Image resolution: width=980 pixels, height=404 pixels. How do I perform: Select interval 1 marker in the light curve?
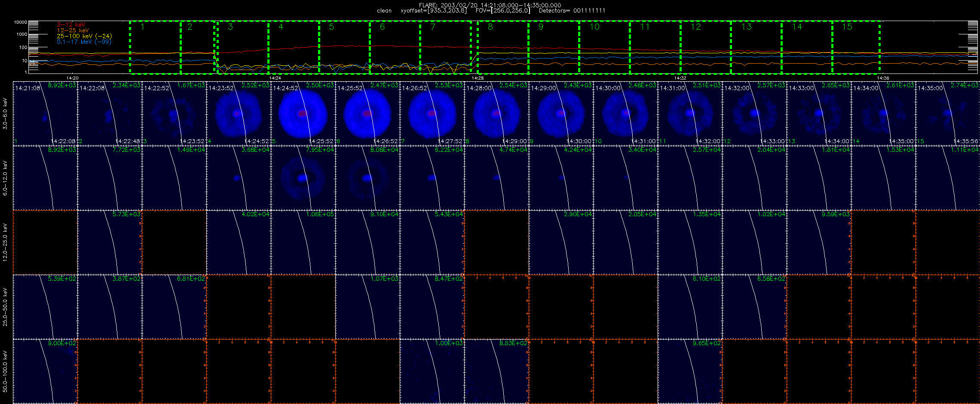pyautogui.click(x=142, y=27)
